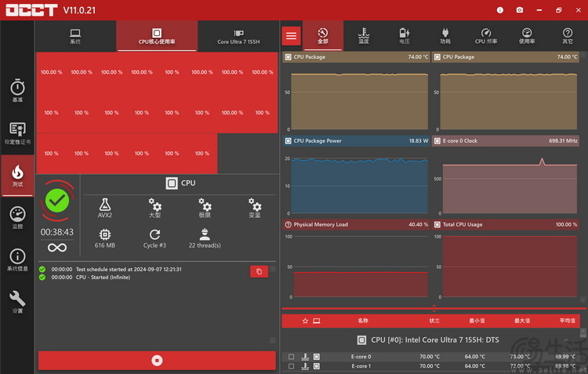Take a screenshot with the camera icon

tap(519, 10)
